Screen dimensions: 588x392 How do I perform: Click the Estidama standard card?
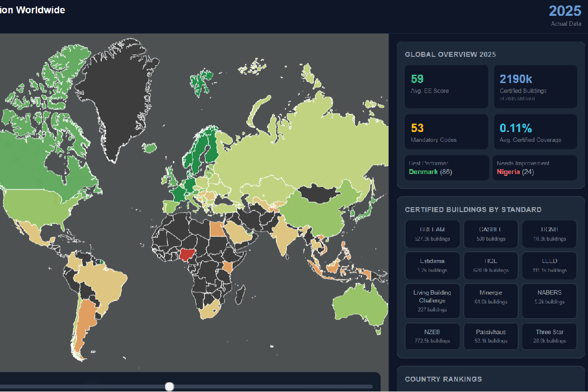pyautogui.click(x=432, y=265)
